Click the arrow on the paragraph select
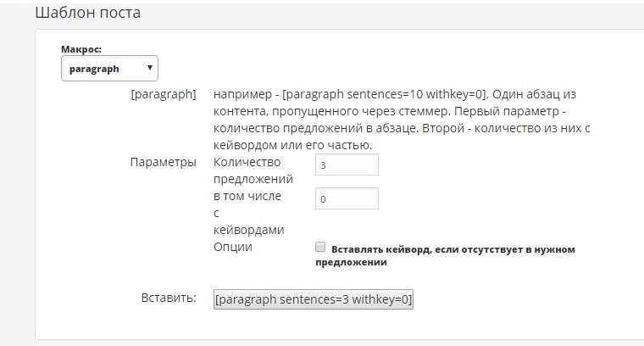This screenshot has height=346, width=644. [150, 69]
